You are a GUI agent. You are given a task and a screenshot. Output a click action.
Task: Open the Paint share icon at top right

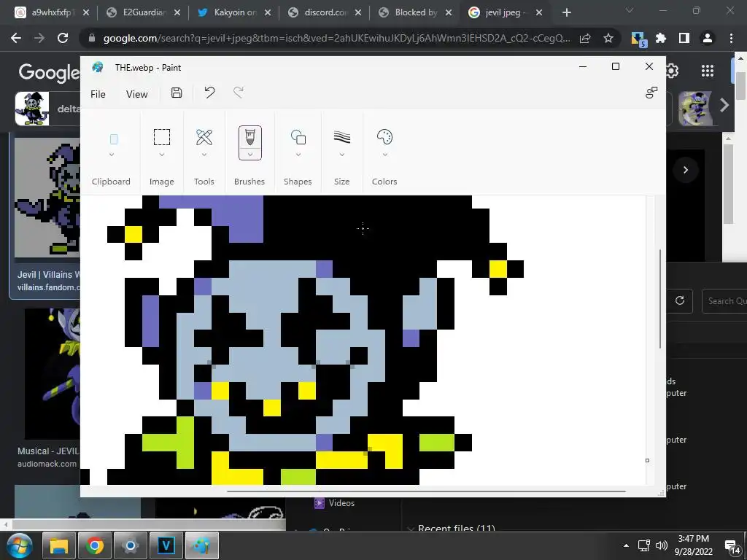point(651,93)
